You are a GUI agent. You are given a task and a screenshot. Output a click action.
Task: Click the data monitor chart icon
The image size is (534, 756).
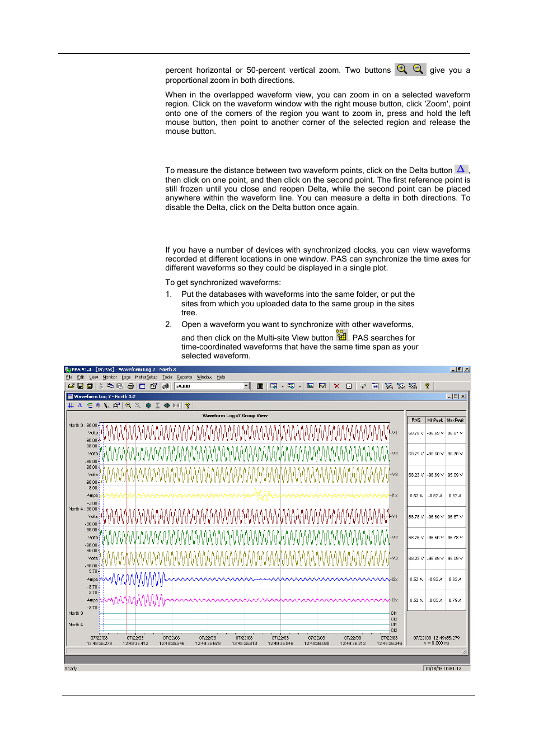[x=310, y=386]
